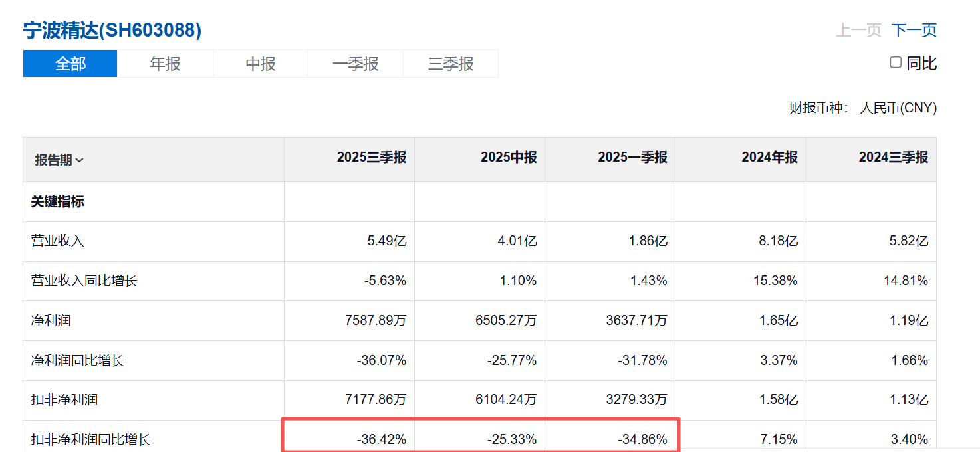Enable the 同比 checkbox

click(896, 62)
